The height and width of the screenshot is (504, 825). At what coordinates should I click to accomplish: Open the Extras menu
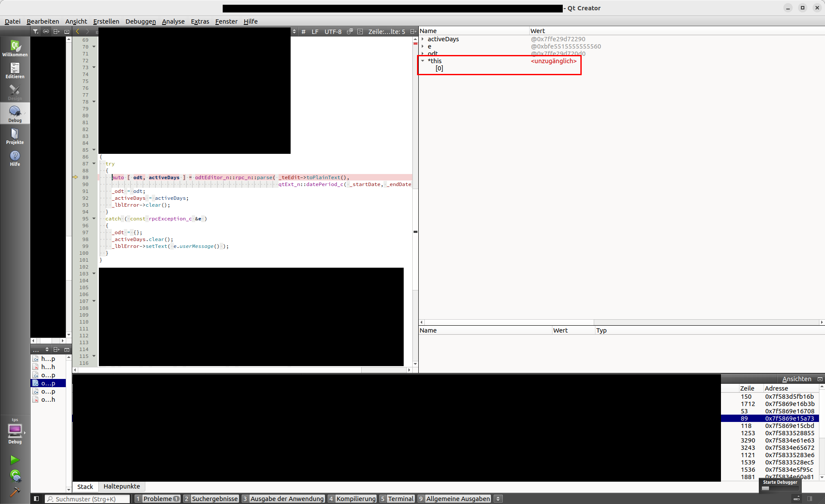click(200, 21)
